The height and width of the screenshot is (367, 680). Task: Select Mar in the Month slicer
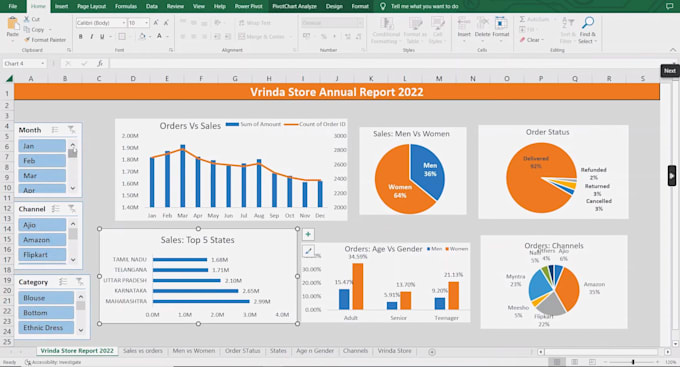(x=42, y=175)
